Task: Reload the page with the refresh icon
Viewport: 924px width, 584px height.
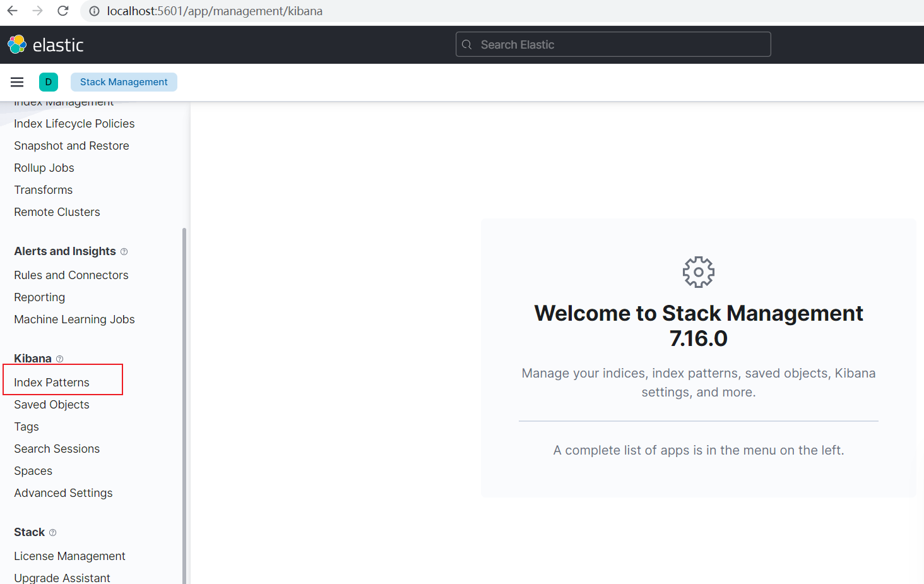Action: (x=62, y=11)
